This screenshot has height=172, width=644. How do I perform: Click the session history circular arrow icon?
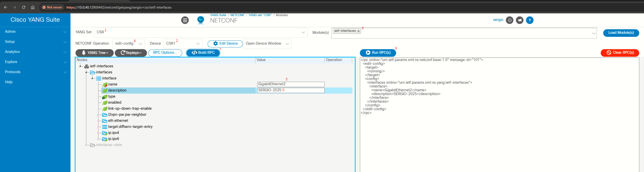pyautogui.click(x=509, y=20)
